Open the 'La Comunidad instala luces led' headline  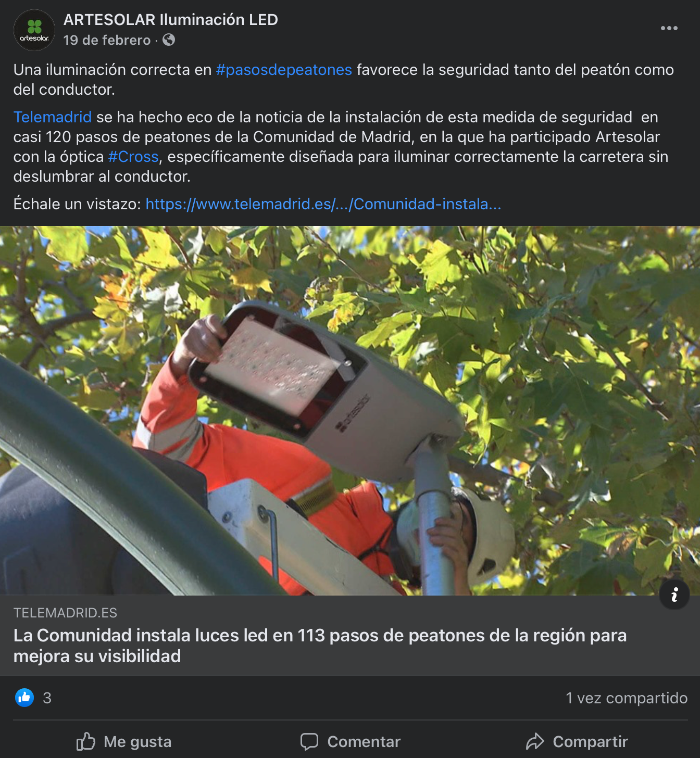pyautogui.click(x=320, y=646)
